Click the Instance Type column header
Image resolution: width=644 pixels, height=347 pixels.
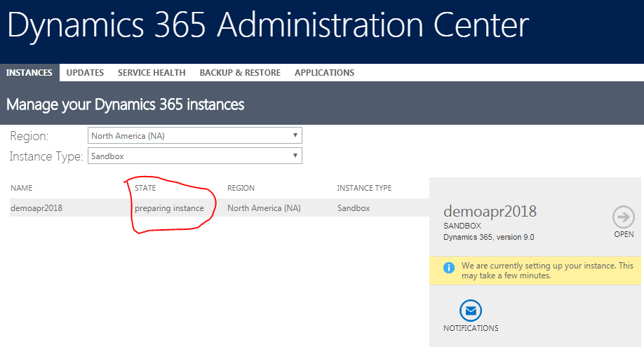click(x=364, y=188)
